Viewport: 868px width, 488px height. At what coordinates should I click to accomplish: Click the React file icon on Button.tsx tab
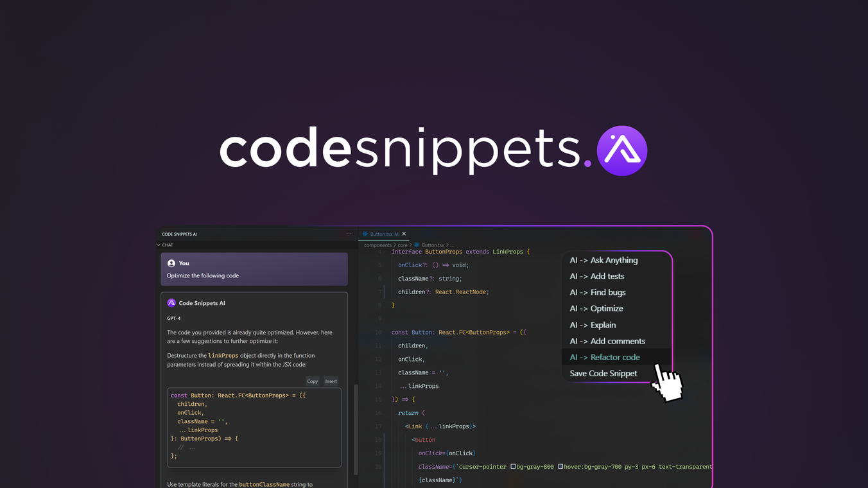click(365, 234)
